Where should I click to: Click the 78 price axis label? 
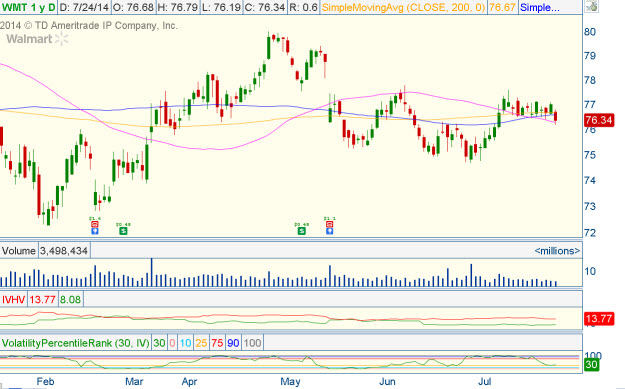[x=590, y=80]
